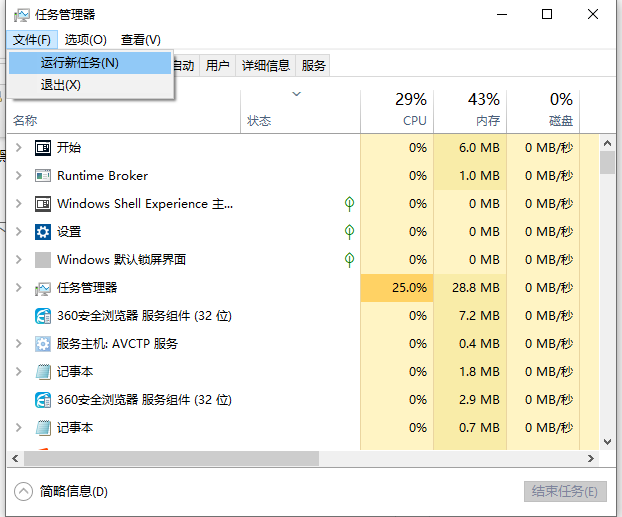Switch to the 服务 tab
Screen dimensions: 622x517
coord(313,66)
